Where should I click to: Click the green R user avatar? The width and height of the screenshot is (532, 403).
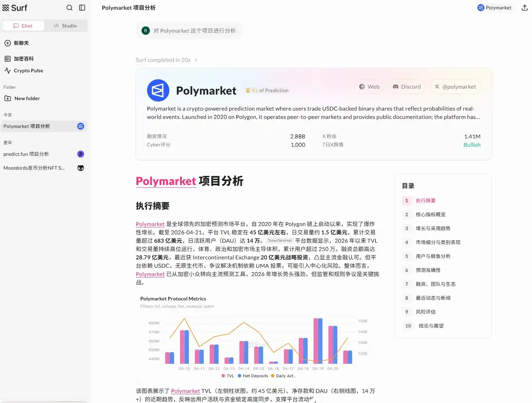pos(146,31)
